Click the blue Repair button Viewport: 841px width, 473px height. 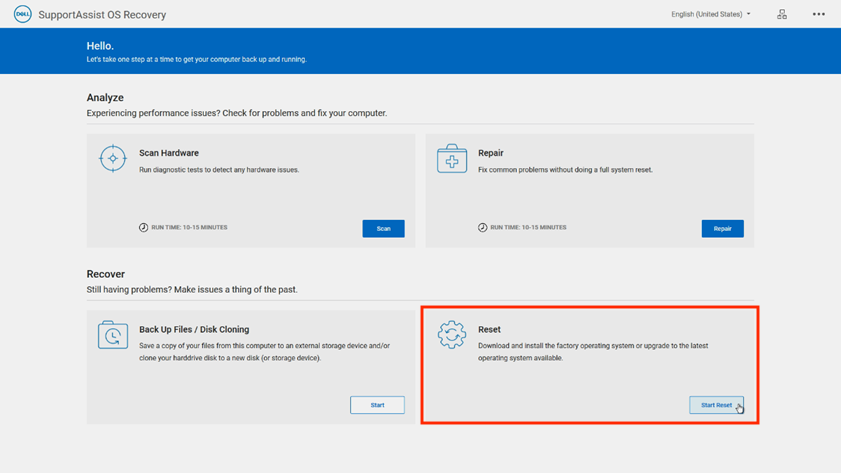click(722, 228)
